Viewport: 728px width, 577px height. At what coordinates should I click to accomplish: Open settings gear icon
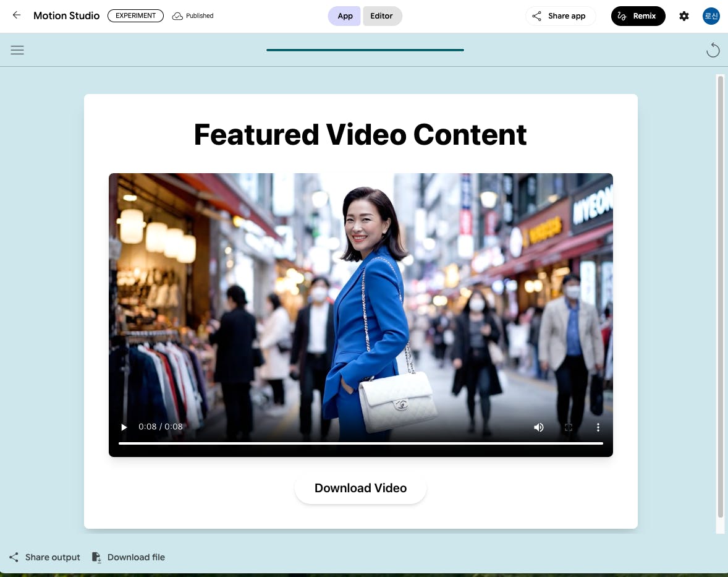click(x=684, y=16)
